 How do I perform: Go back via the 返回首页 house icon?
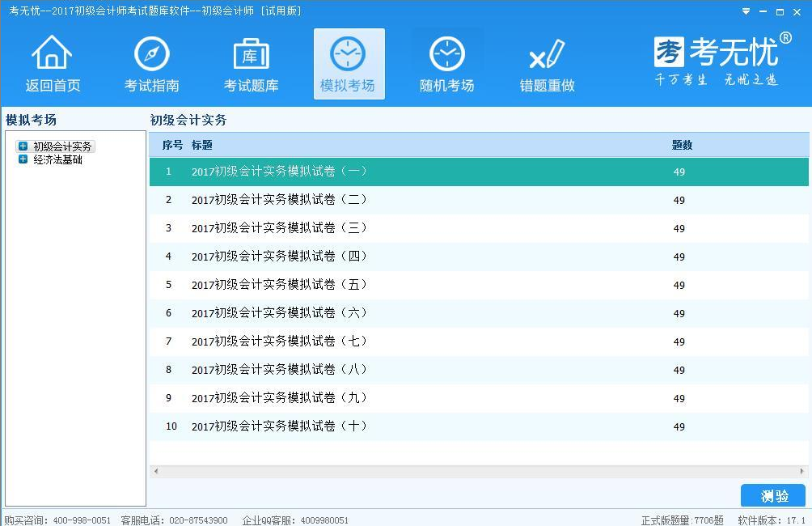[x=52, y=63]
